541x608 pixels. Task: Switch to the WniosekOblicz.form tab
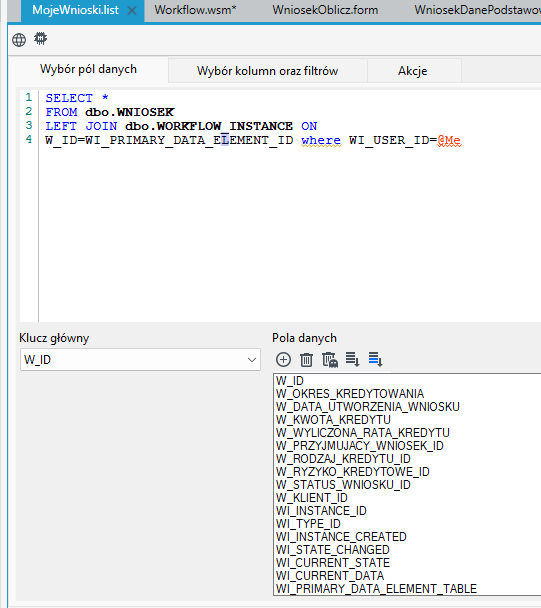pos(325,10)
